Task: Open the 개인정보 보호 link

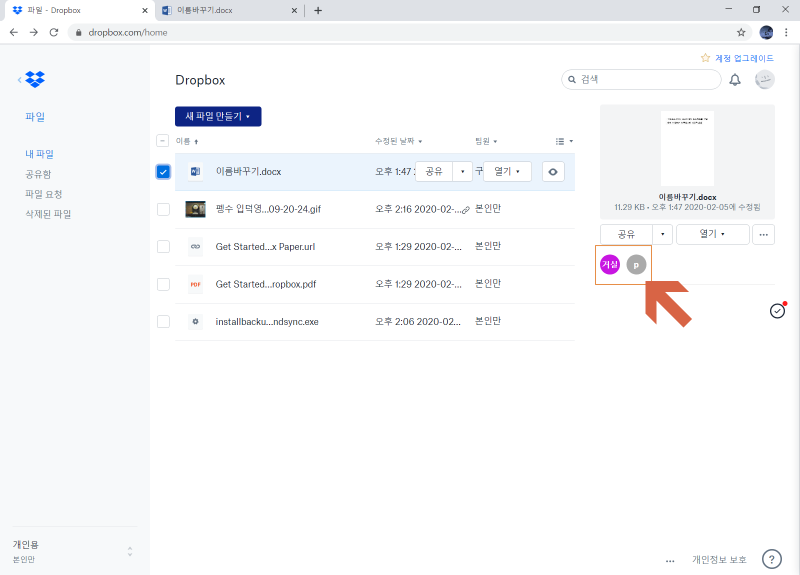Action: (x=719, y=560)
